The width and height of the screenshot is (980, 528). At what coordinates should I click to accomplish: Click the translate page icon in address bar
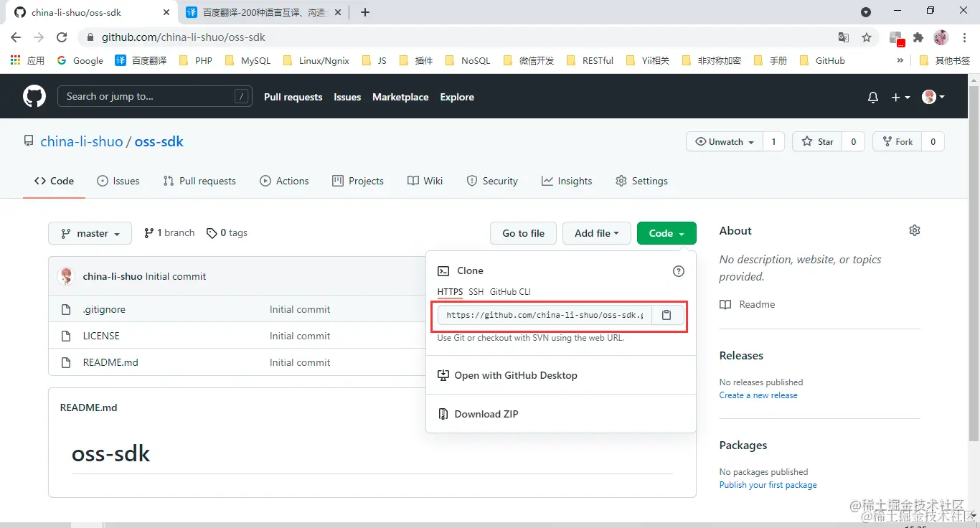point(844,37)
